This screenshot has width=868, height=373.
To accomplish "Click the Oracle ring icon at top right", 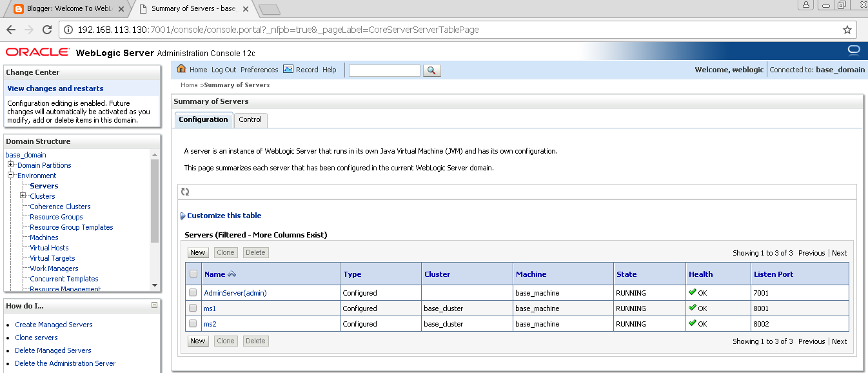I will (853, 50).
